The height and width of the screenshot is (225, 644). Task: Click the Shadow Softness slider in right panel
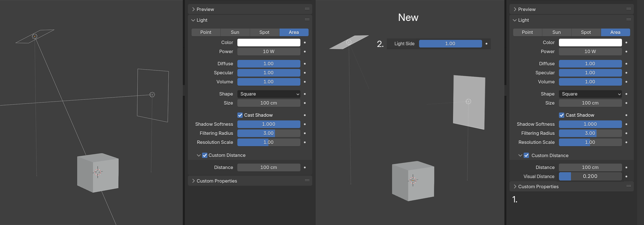(590, 124)
